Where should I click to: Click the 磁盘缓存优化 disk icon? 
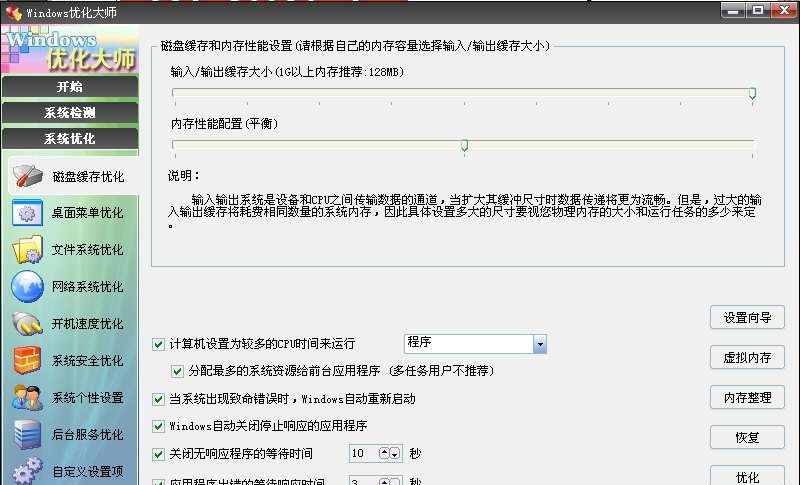[x=27, y=176]
